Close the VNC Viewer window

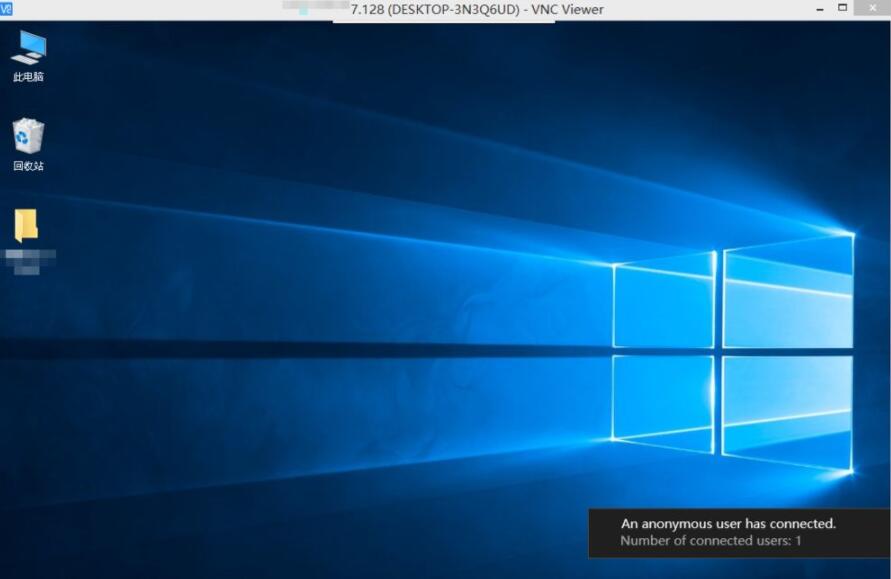point(873,8)
